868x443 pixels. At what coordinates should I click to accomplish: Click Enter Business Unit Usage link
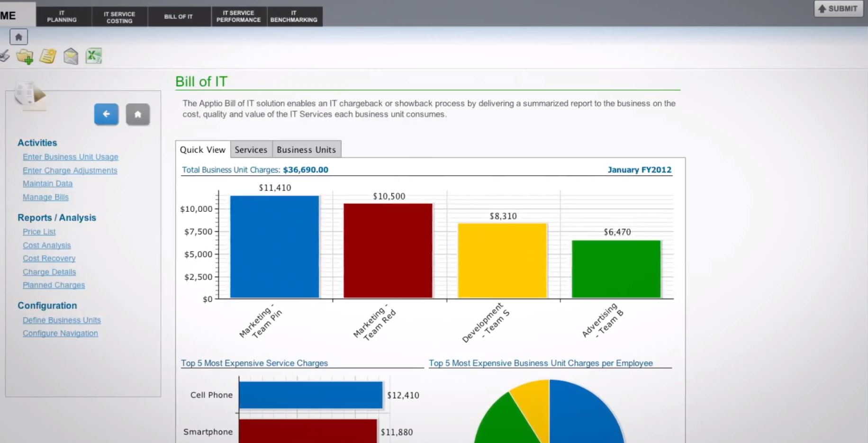[70, 157]
